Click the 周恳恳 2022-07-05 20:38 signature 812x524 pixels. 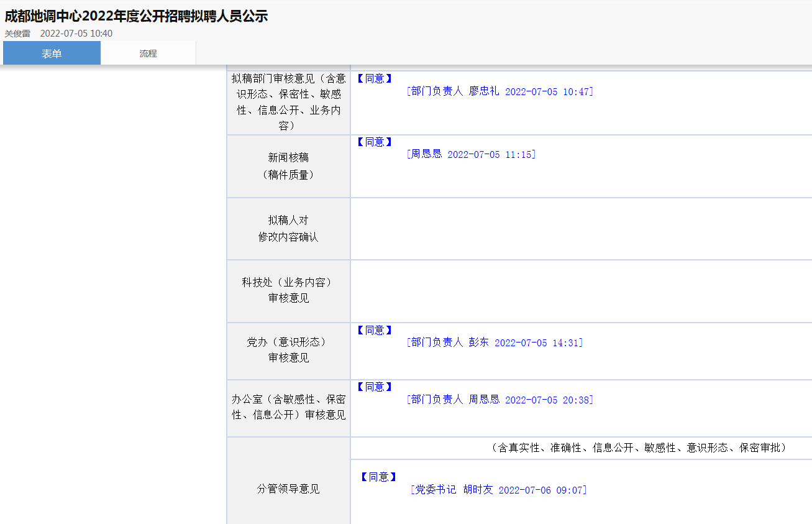point(500,400)
